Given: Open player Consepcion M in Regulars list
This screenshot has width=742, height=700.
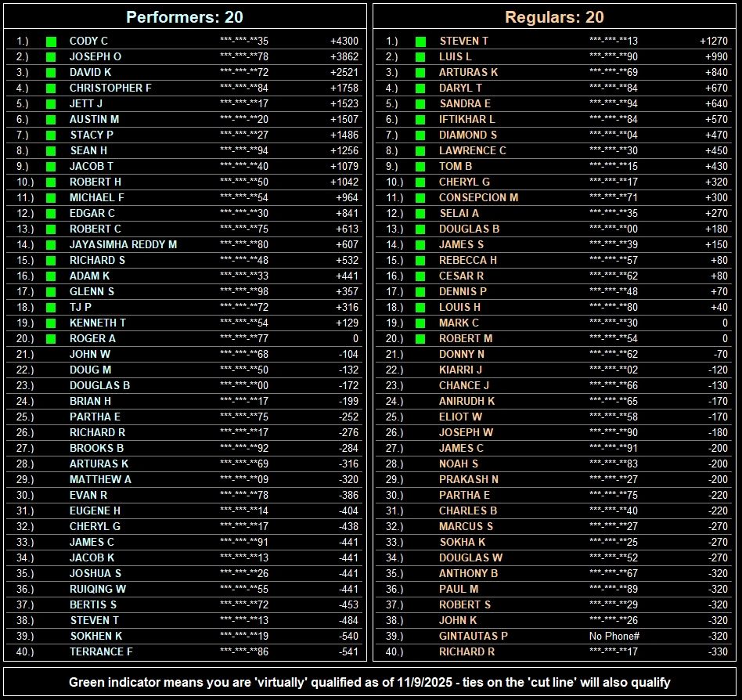Looking at the screenshot, I should click(x=478, y=198).
